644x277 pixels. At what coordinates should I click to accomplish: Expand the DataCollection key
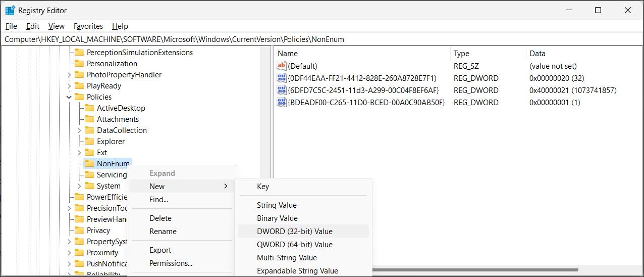click(80, 130)
